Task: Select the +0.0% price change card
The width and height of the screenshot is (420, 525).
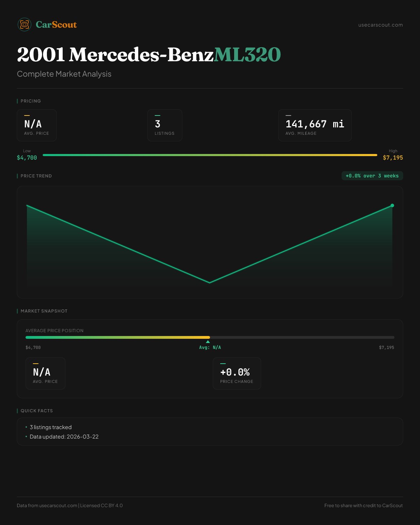Action: click(237, 373)
